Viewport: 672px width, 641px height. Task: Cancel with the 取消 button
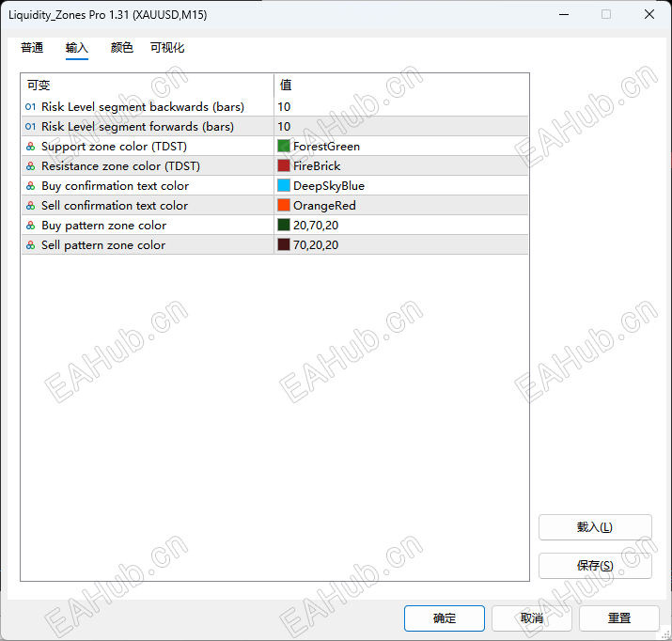pos(532,618)
